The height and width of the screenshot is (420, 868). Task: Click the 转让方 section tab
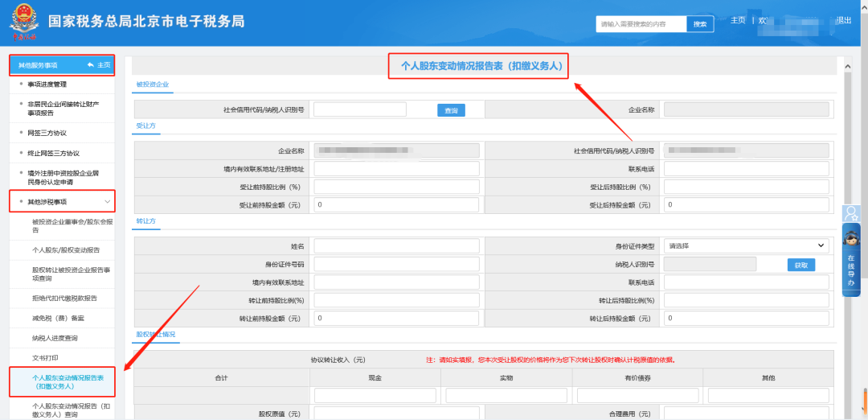point(145,221)
